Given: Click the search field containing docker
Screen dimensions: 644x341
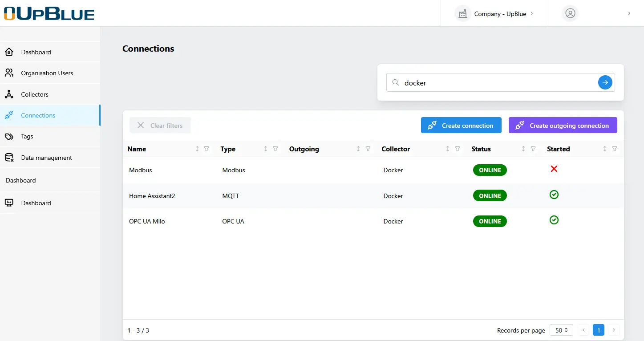Looking at the screenshot, I should pyautogui.click(x=494, y=83).
